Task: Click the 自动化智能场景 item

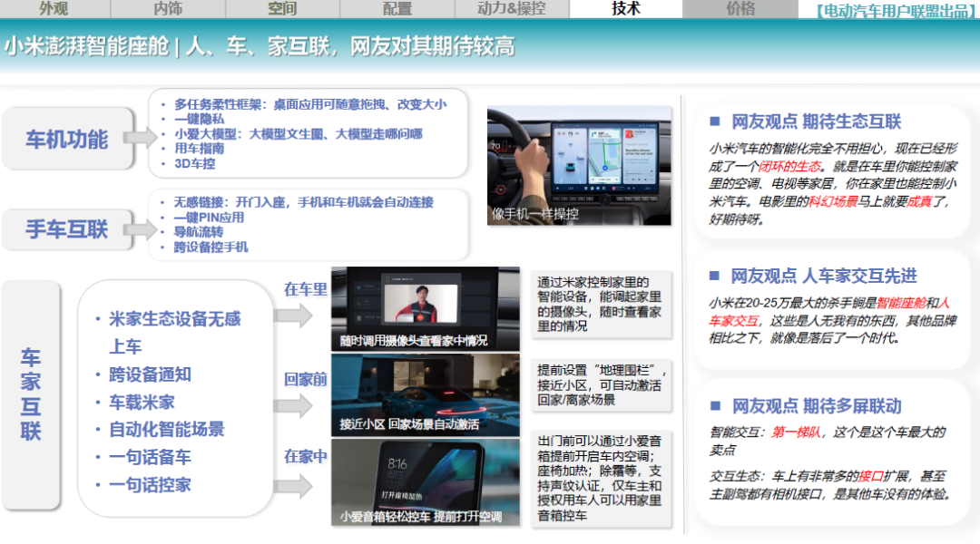Action: tap(166, 429)
